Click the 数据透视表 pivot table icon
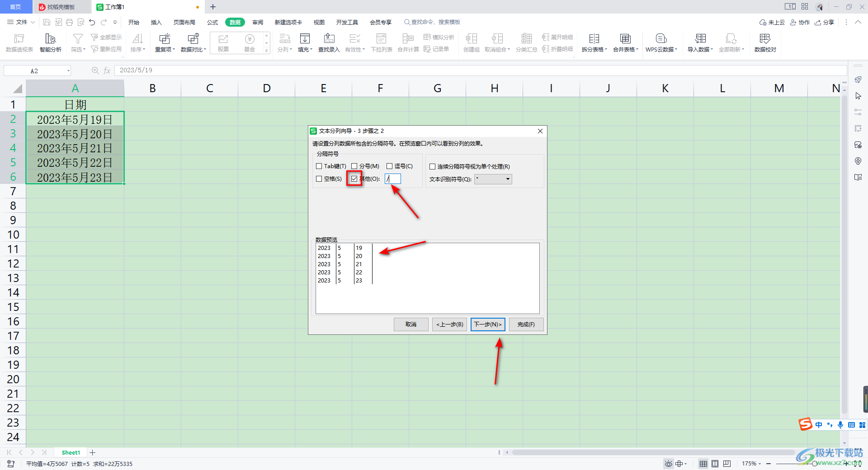The height and width of the screenshot is (470, 868). (19, 43)
